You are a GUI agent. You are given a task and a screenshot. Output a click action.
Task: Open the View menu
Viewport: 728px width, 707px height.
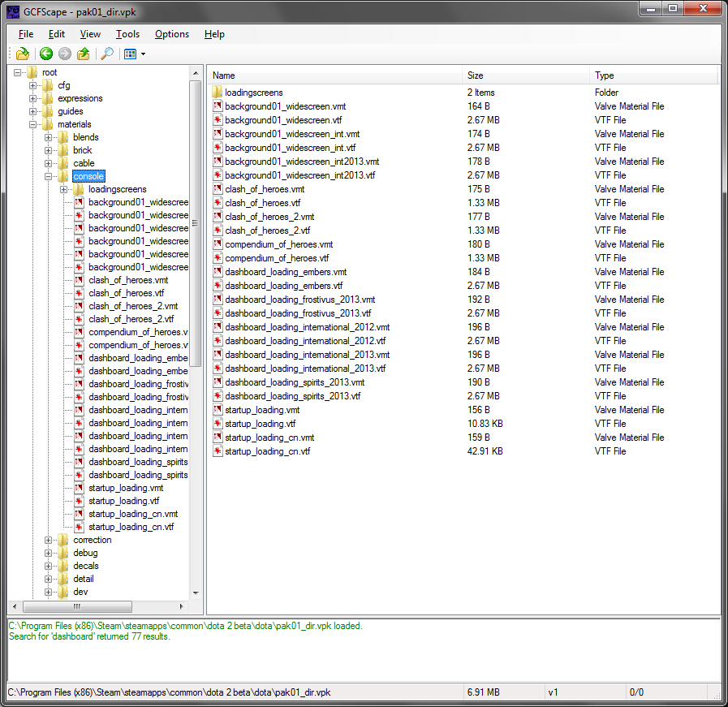coord(90,34)
